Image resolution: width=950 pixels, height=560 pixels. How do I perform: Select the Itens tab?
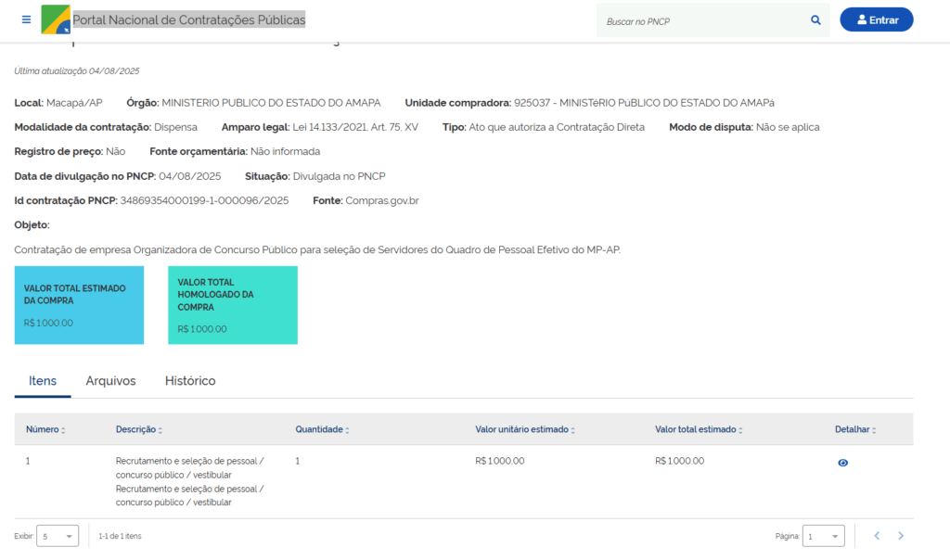[43, 381]
